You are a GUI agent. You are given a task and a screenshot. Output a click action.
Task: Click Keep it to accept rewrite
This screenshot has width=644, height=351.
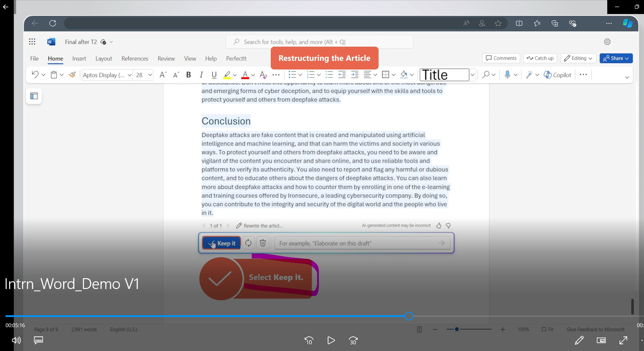[222, 243]
